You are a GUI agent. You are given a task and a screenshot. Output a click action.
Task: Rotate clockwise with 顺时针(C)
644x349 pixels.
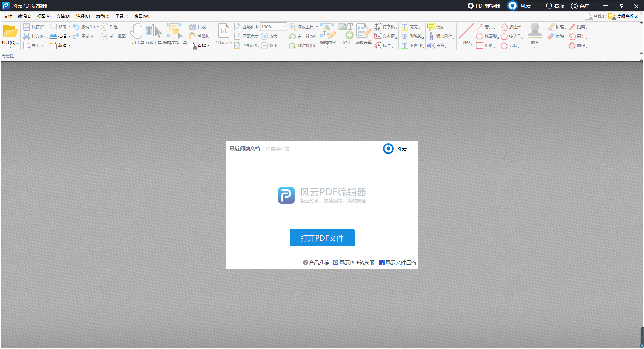coord(302,46)
